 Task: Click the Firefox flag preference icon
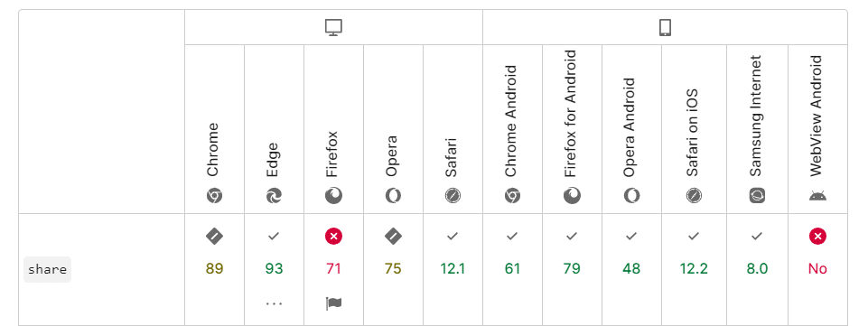click(334, 303)
